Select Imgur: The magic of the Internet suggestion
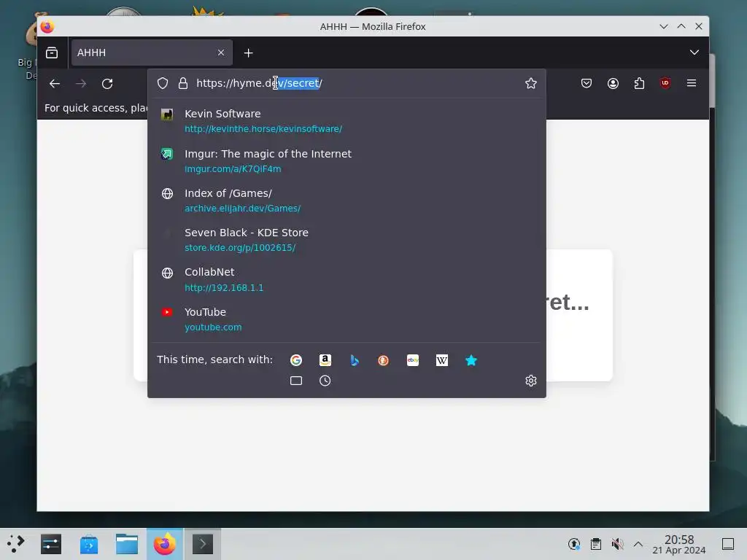This screenshot has width=747, height=560. (347, 161)
